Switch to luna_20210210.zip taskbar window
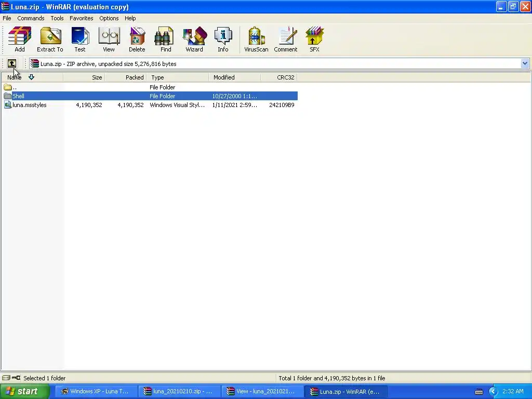 click(x=179, y=392)
